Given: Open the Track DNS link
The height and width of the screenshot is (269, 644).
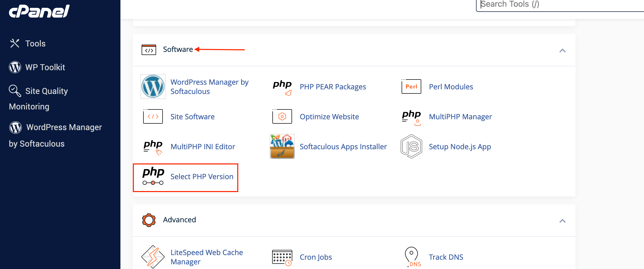Looking at the screenshot, I should click(446, 257).
